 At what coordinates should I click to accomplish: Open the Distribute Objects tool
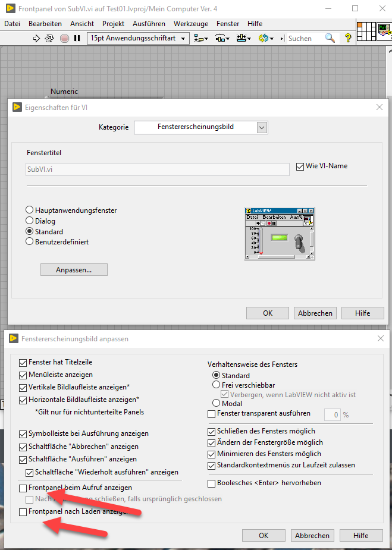click(x=222, y=38)
